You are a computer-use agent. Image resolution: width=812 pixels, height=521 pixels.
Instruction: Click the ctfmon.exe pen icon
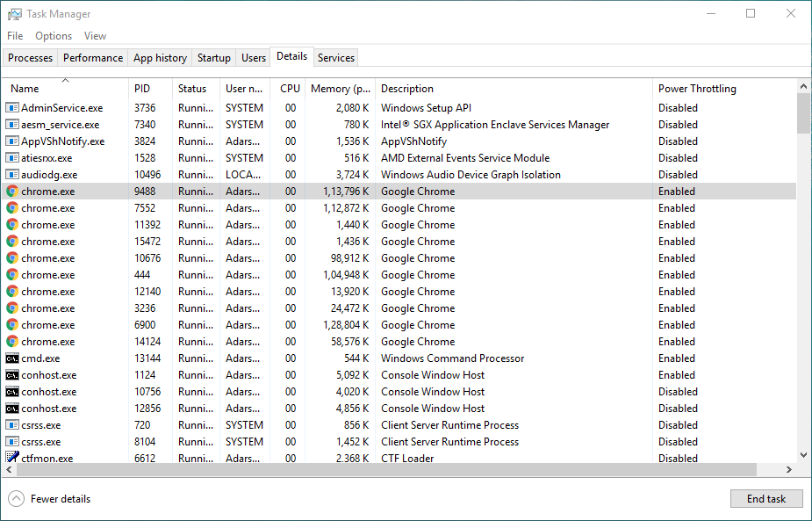coord(12,458)
